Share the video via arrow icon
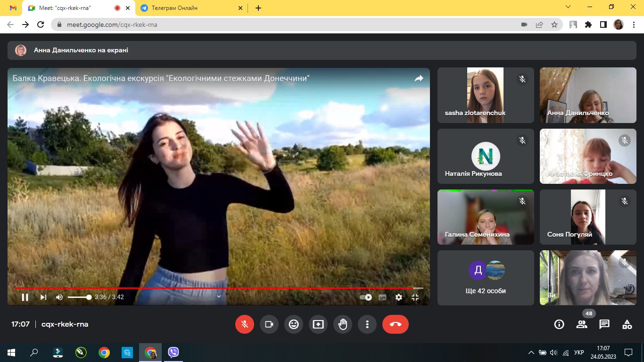 (419, 78)
